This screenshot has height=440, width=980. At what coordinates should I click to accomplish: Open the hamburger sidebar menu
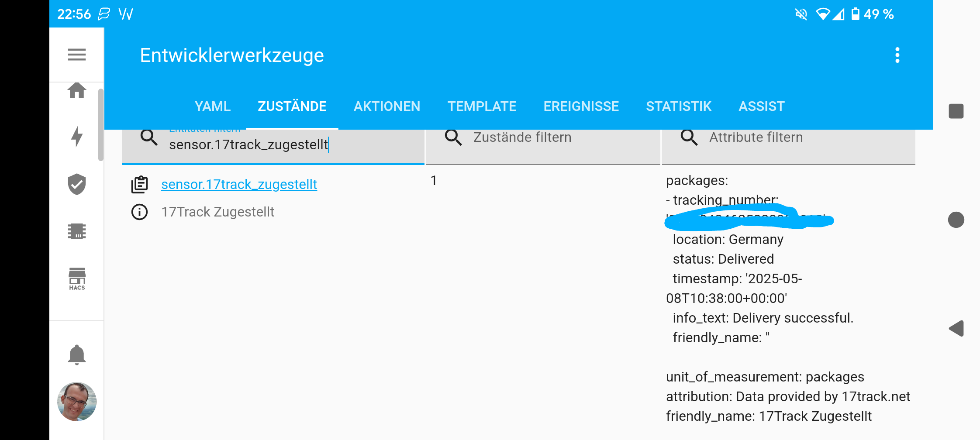tap(77, 55)
